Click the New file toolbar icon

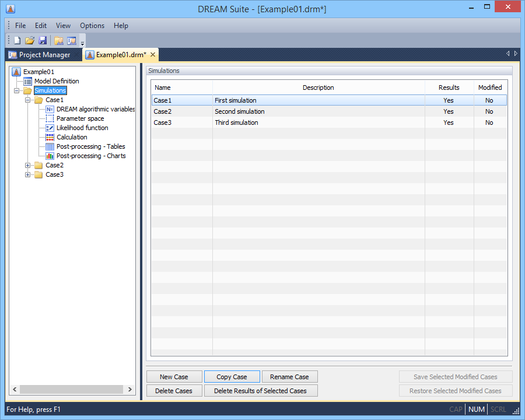pos(17,40)
